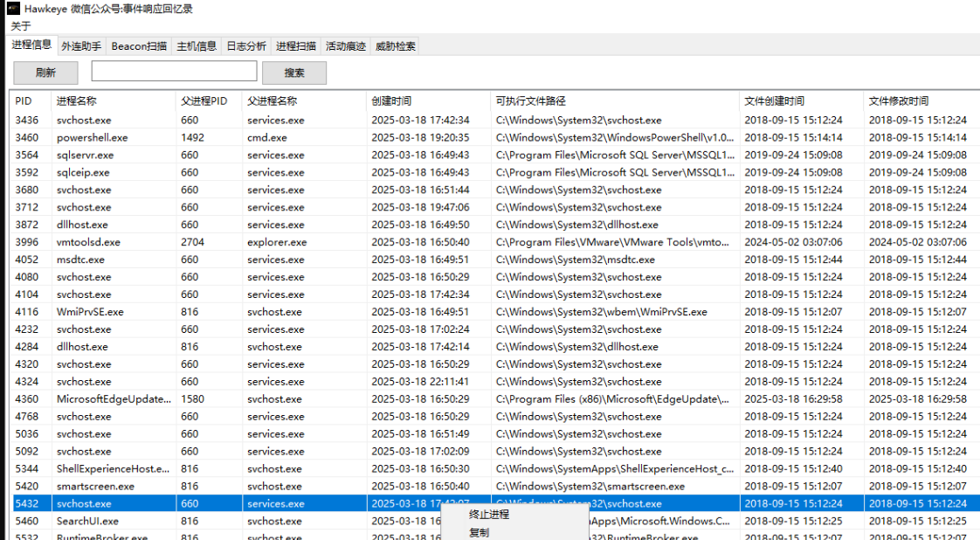Switch to the Beacon扫描 tab
Screen dimensions: 980x540
pos(139,46)
